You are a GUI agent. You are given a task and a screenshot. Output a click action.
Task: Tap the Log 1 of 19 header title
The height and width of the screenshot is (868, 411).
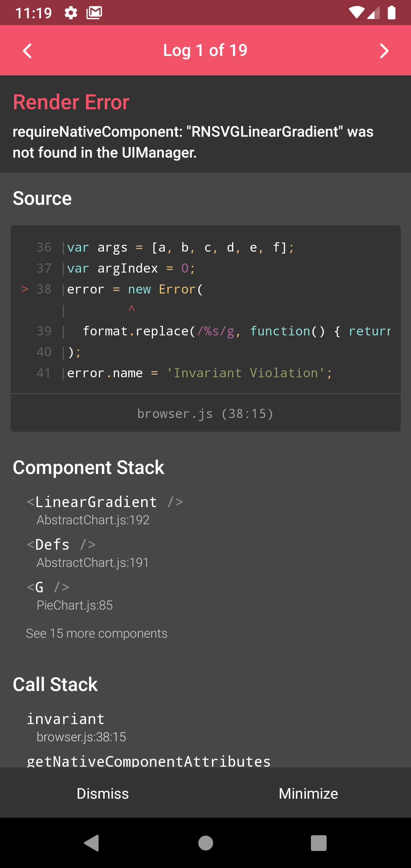click(205, 50)
